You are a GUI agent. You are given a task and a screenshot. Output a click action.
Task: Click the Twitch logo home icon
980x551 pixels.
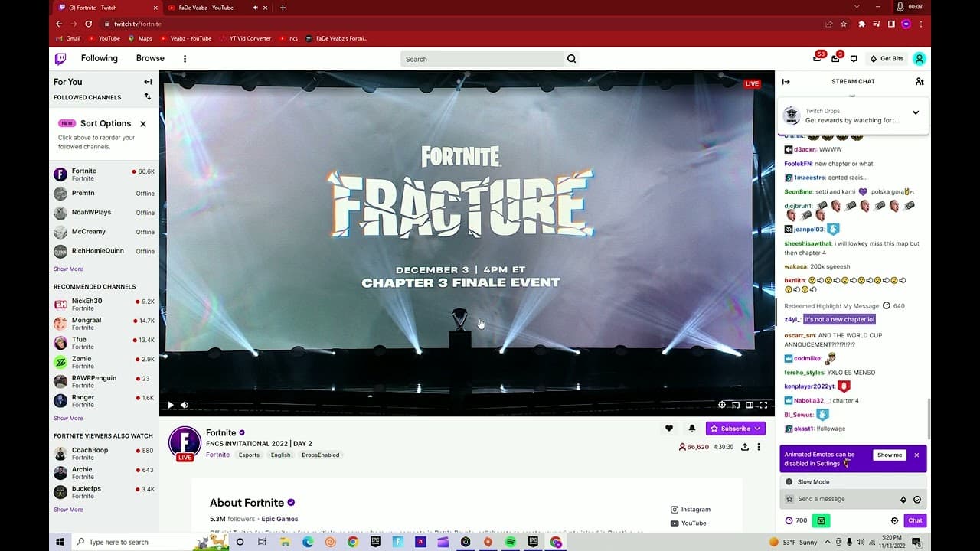click(x=60, y=59)
